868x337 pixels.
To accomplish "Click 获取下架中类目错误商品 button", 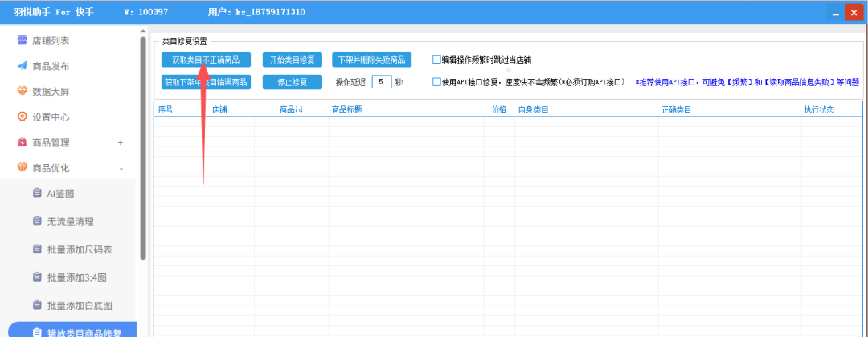I will point(206,82).
